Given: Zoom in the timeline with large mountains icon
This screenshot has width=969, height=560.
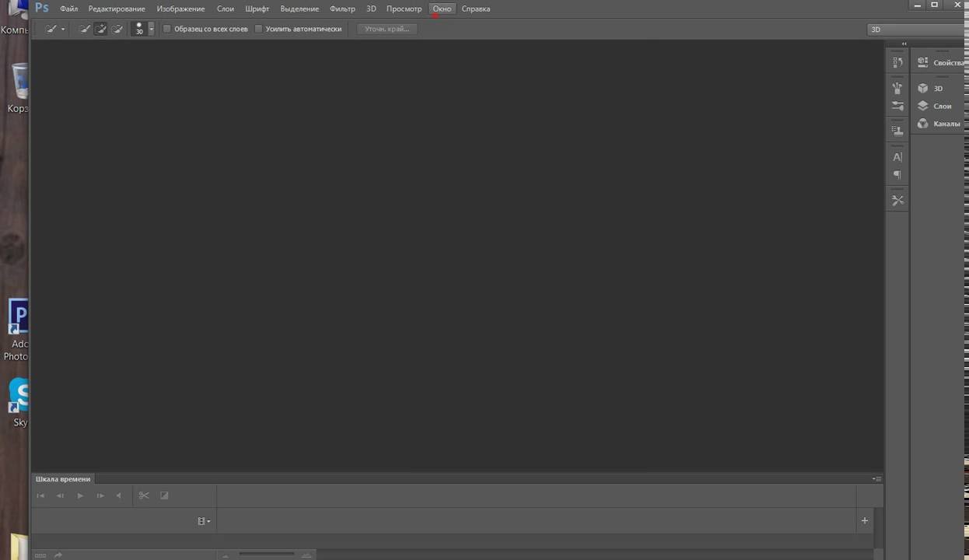Looking at the screenshot, I should [x=306, y=555].
